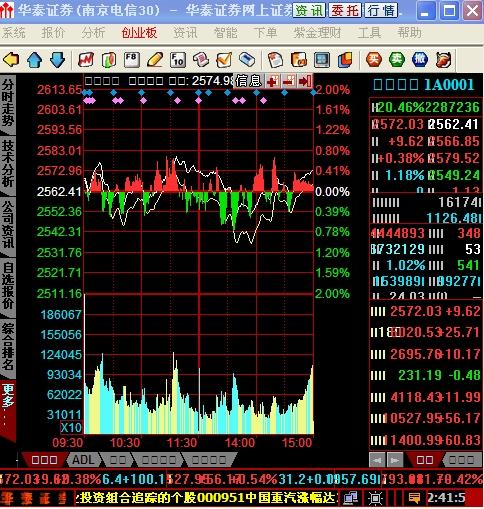Screen dimensions: 484x509
Task: Click the stacked windows toolbar icon
Action: pyautogui.click(x=345, y=60)
